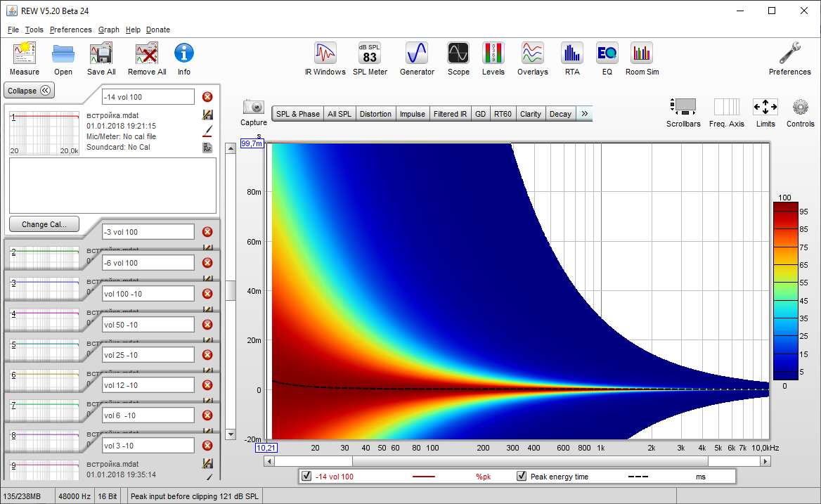Click the Remove All measurements icon
This screenshot has width=821, height=504.
click(x=147, y=58)
